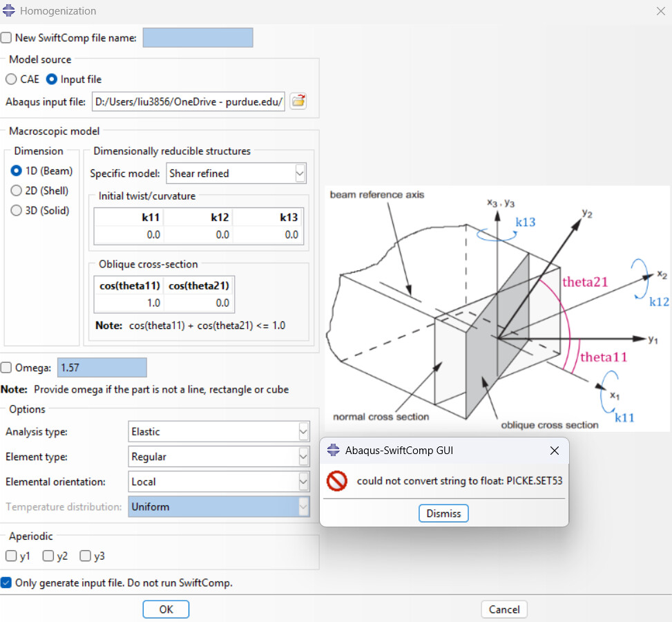Close the Abaqus-SwiftComp GUI error popup

pyautogui.click(x=554, y=451)
